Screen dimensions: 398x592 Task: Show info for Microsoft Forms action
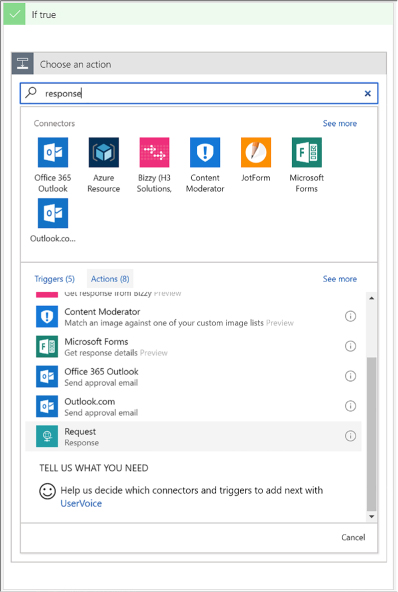[350, 346]
